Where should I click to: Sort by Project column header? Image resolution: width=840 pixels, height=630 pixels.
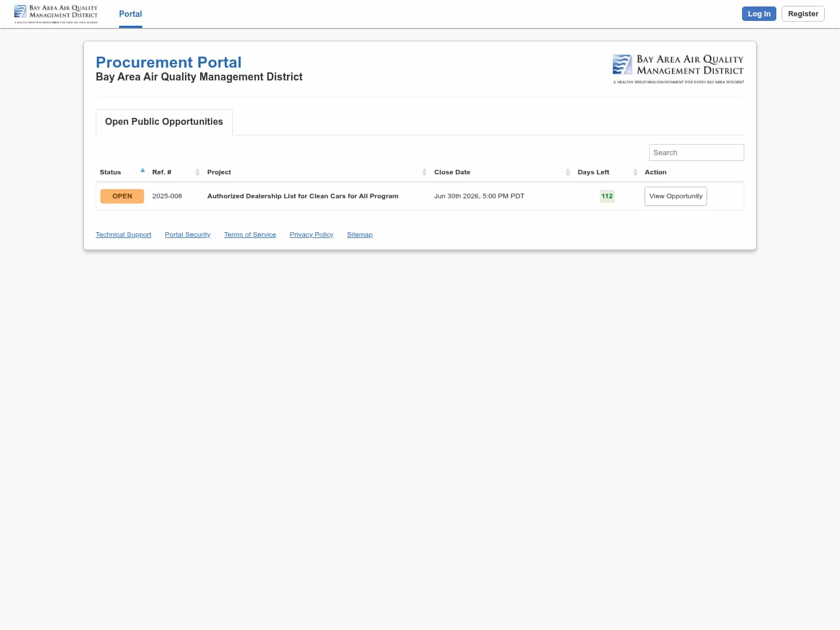coord(219,172)
